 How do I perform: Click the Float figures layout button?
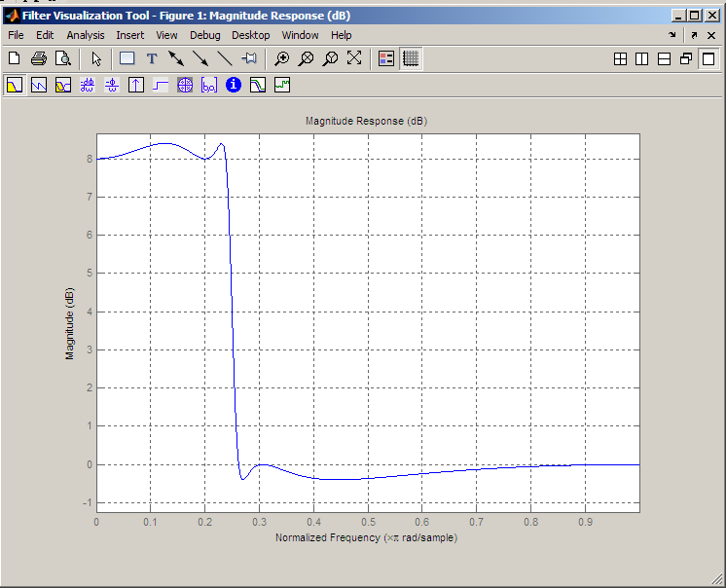tap(686, 58)
